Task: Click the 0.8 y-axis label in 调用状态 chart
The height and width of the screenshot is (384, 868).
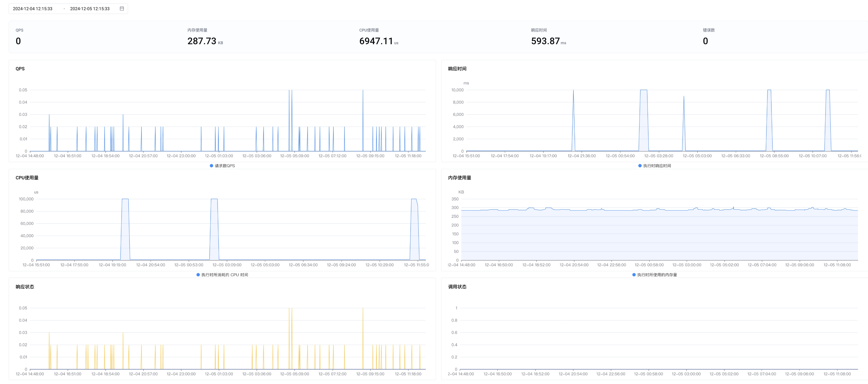Action: (x=454, y=320)
